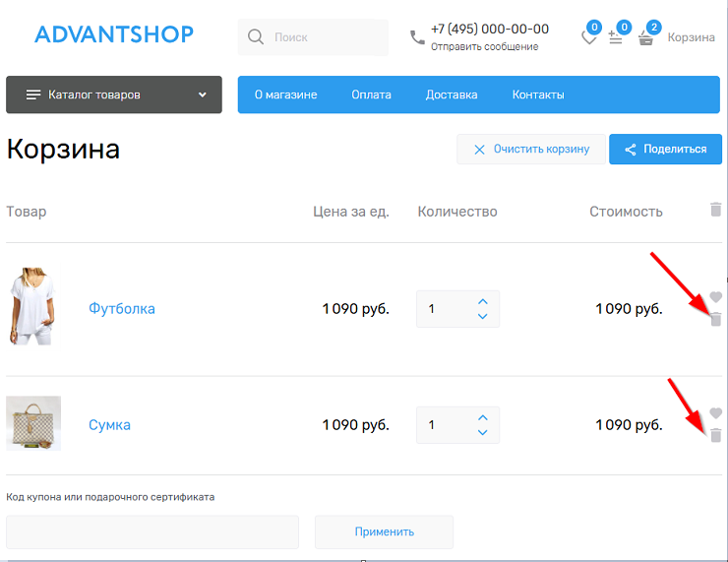
Task: Add Сумка to favorites via heart icon
Action: (x=716, y=413)
